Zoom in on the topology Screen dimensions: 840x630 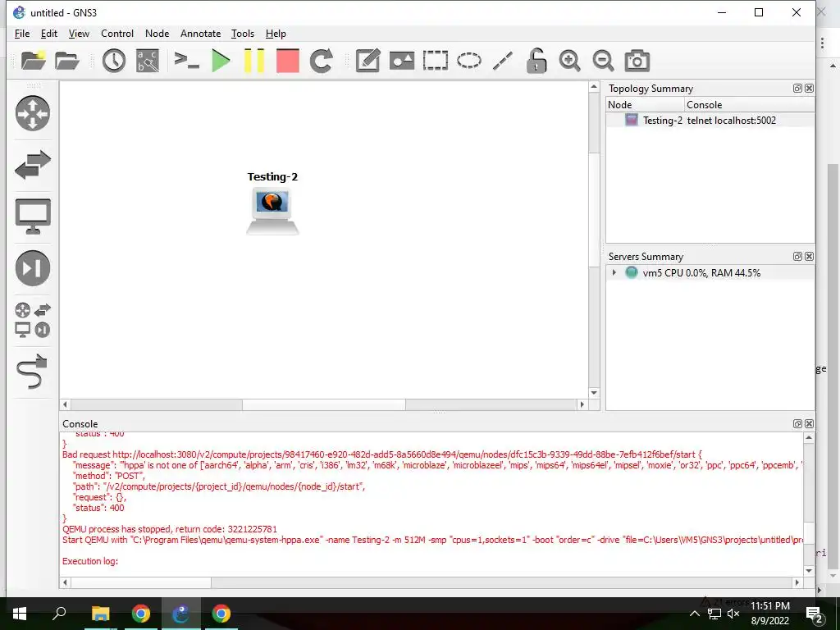(x=569, y=61)
